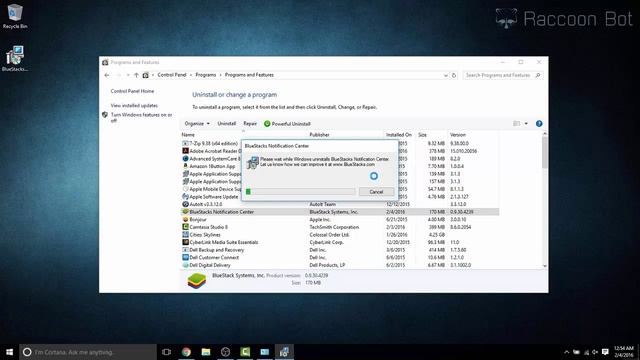
Task: Launch Chrome from the taskbar
Action: pyautogui.click(x=186, y=352)
